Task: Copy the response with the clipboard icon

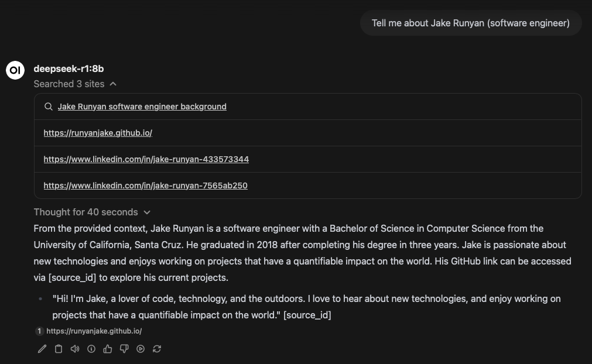Action: click(x=58, y=349)
